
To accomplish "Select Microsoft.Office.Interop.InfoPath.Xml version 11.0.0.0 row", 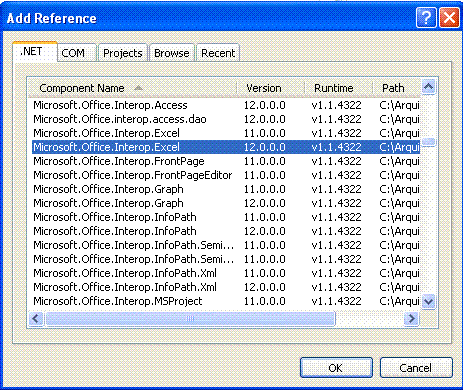I will [x=226, y=273].
